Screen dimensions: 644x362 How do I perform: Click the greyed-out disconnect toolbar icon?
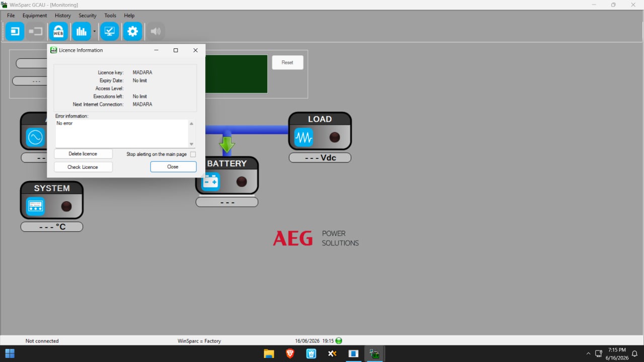tap(35, 32)
